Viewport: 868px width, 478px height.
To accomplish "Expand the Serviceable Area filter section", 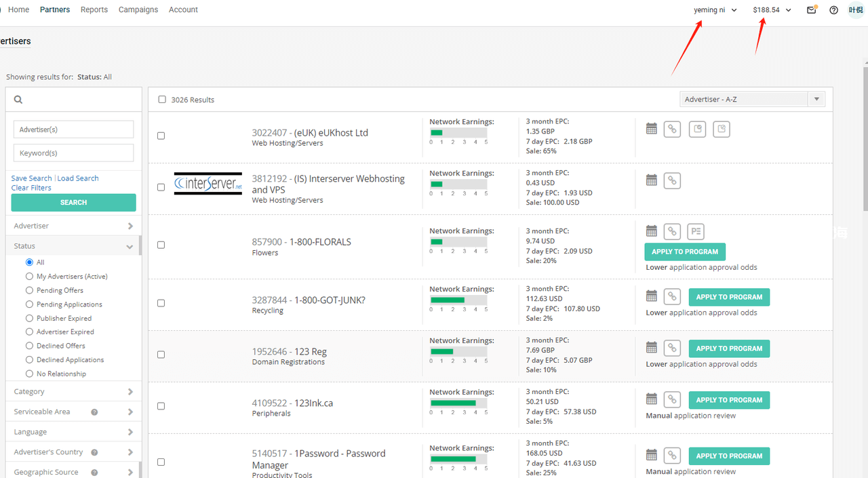I will coord(73,412).
